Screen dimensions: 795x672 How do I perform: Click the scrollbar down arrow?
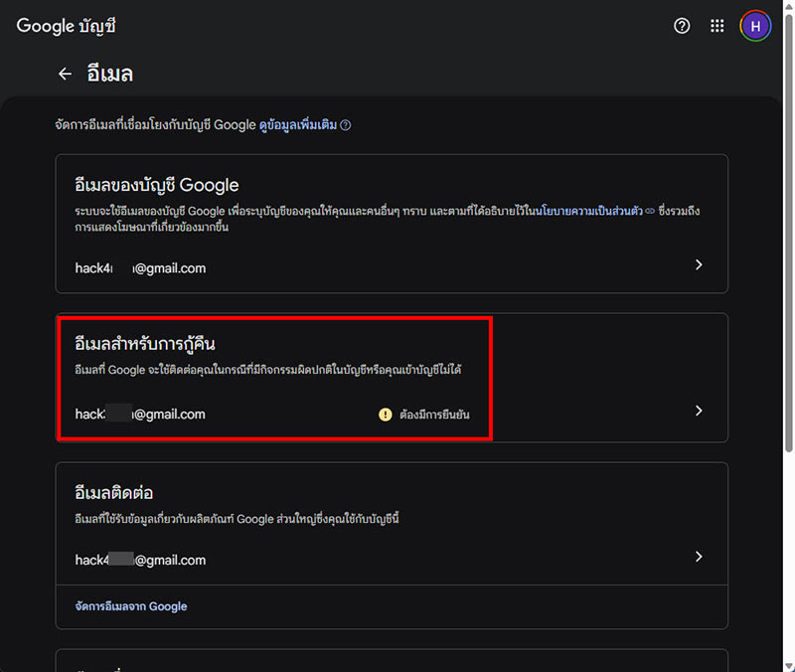(x=789, y=666)
